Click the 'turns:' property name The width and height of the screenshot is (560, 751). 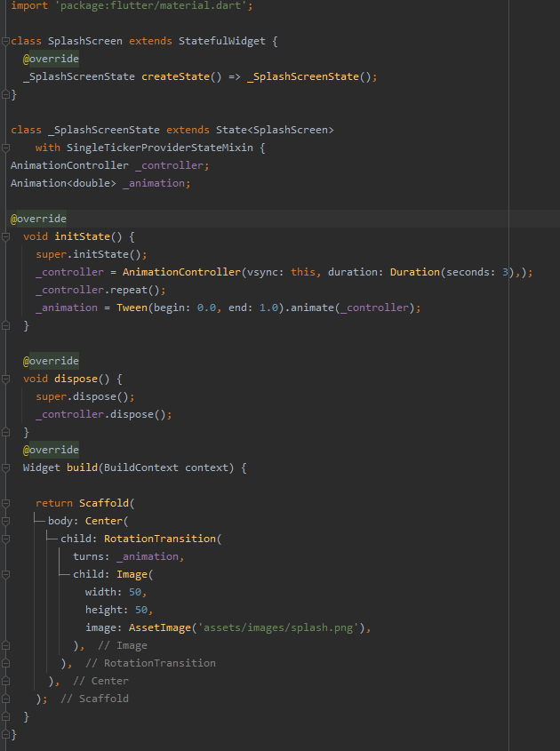tap(92, 556)
